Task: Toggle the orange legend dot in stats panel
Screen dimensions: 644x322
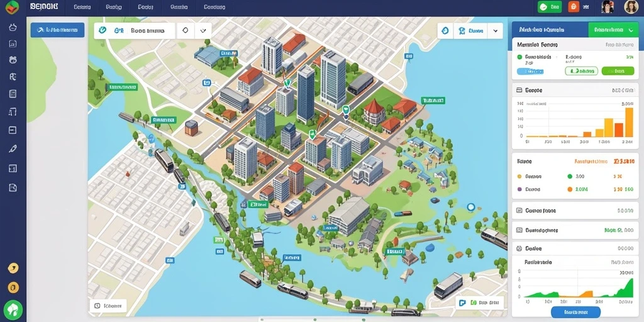Action: pyautogui.click(x=569, y=189)
